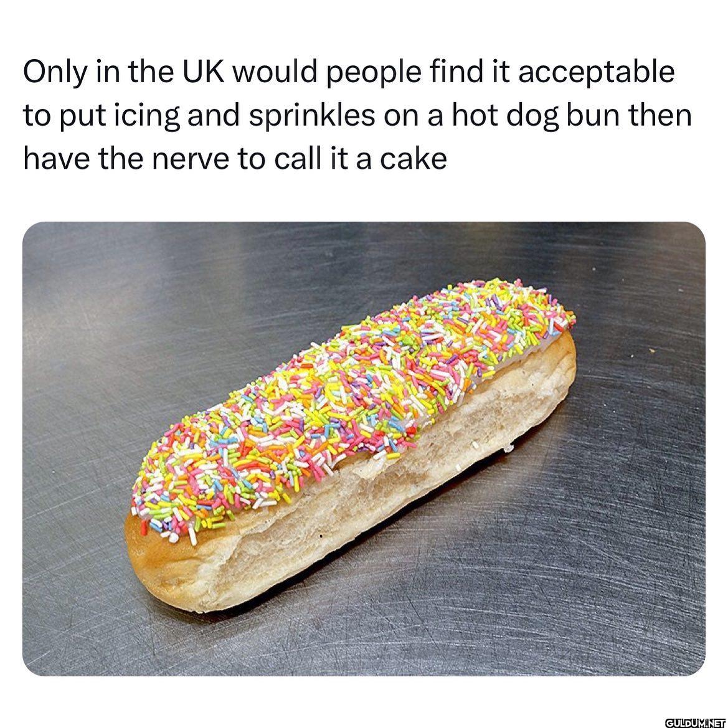728x728 pixels.
Task: Click the word 'Only' at the tweet's start
Action: coord(55,73)
